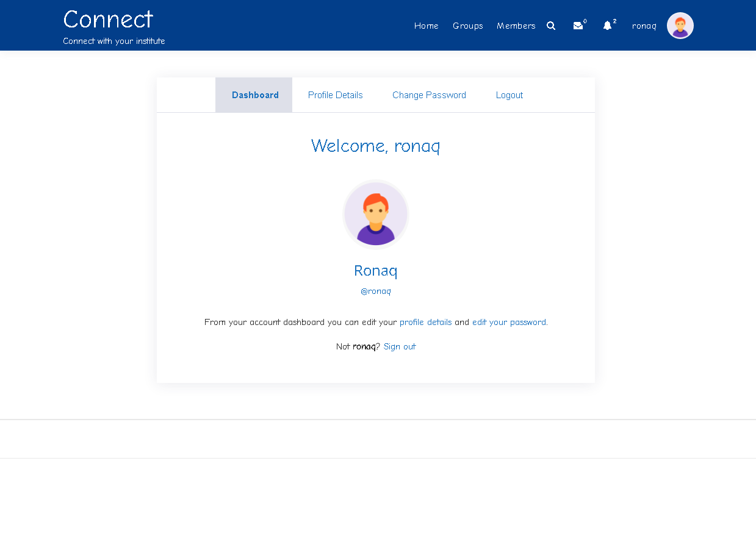Screen dimensions: 756x536
Task: Click the Sign out link
Action: [400, 346]
